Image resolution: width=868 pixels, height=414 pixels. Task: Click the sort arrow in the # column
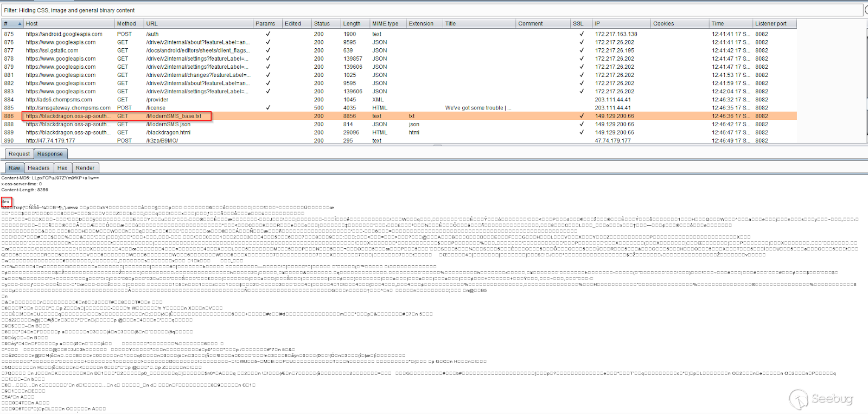point(20,24)
